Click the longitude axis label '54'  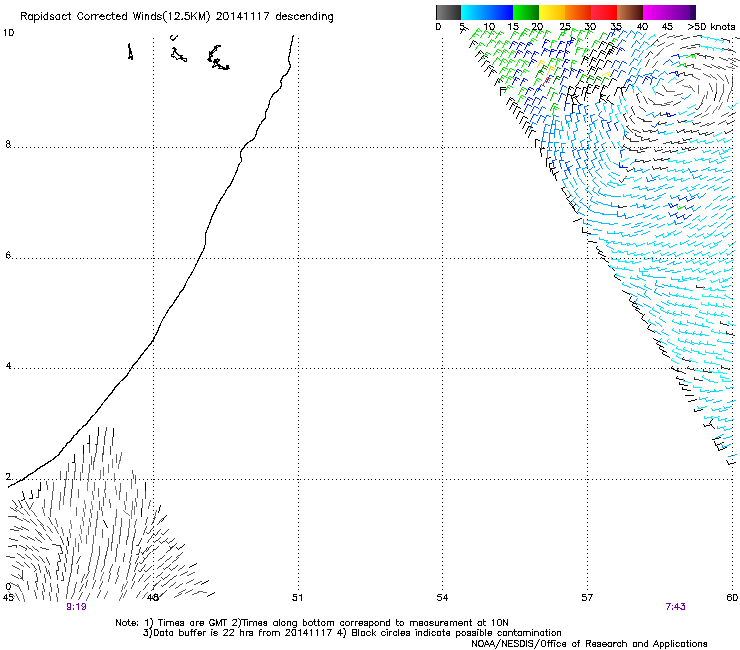(x=442, y=598)
